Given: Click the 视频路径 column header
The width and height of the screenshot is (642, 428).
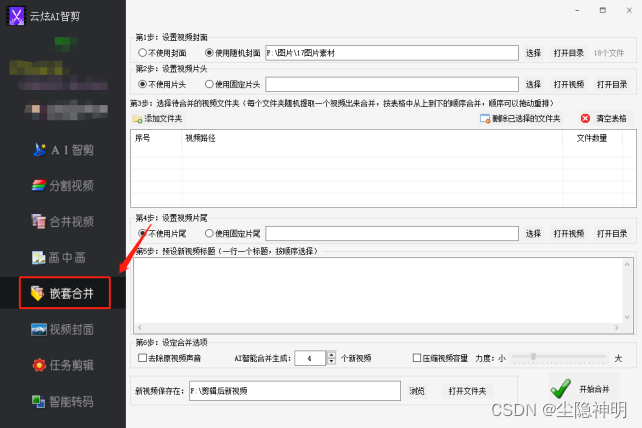Looking at the screenshot, I should point(372,138).
